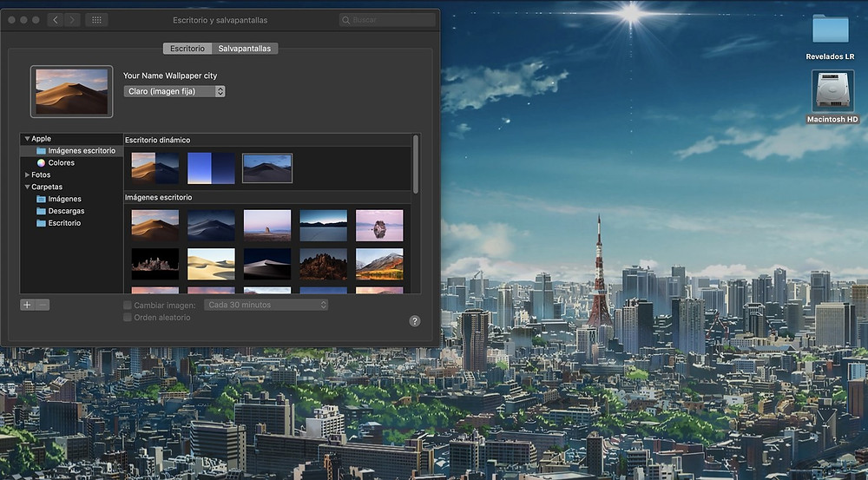The image size is (868, 480).
Task: Select the Mojave day dune wallpaper
Action: [x=155, y=225]
